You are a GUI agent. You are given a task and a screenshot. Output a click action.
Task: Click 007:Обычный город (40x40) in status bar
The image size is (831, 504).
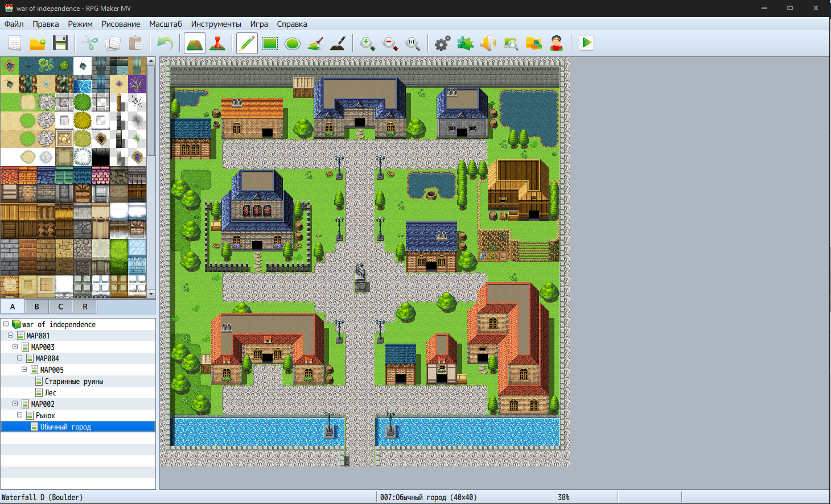coord(429,497)
